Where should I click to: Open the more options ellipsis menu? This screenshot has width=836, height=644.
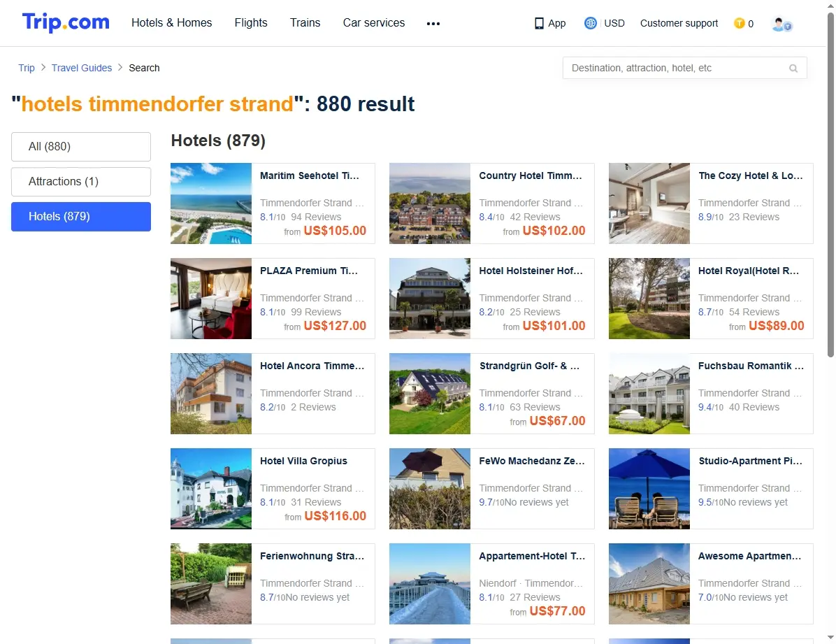point(433,24)
